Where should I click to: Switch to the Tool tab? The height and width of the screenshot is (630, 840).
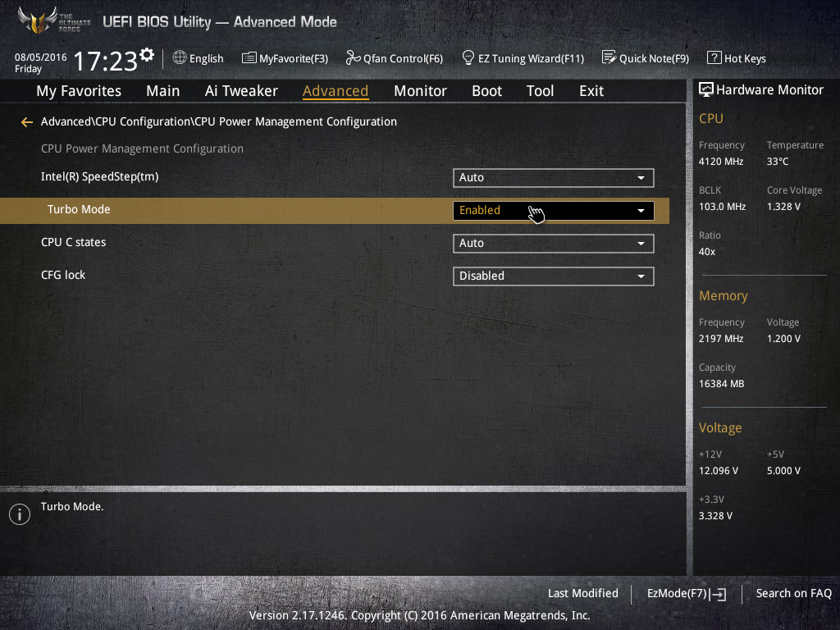point(540,91)
